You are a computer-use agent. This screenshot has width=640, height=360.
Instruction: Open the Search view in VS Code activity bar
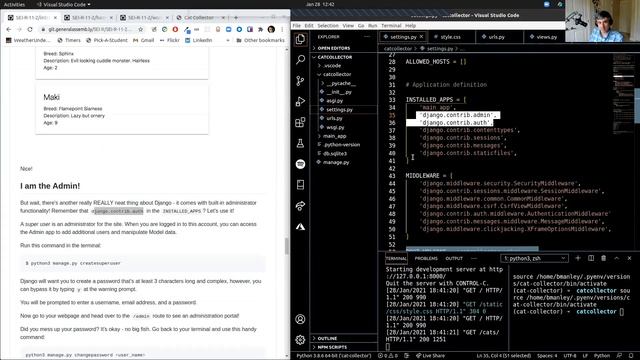click(x=300, y=60)
